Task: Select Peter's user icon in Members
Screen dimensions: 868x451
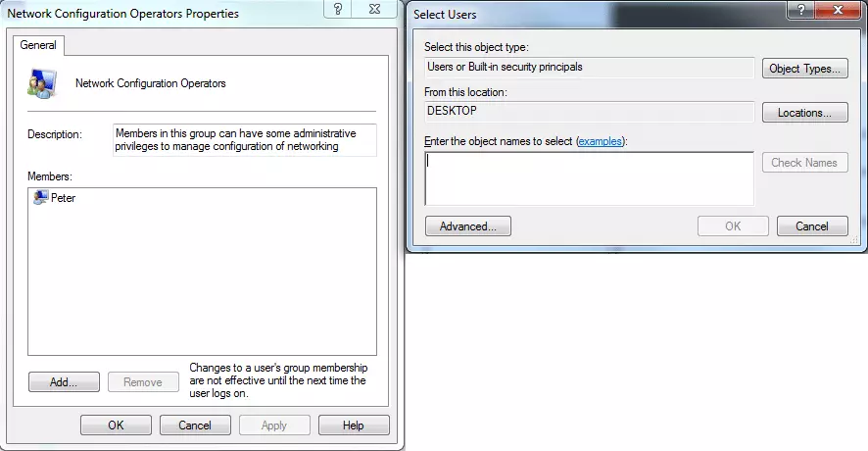Action: click(40, 197)
